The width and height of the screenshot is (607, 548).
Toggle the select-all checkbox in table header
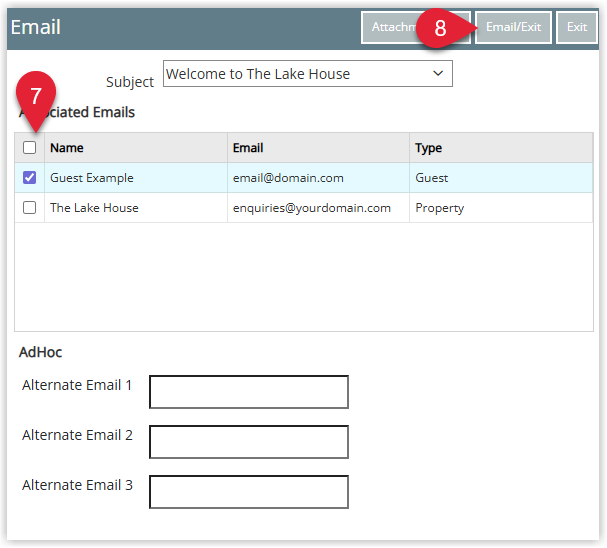(29, 147)
